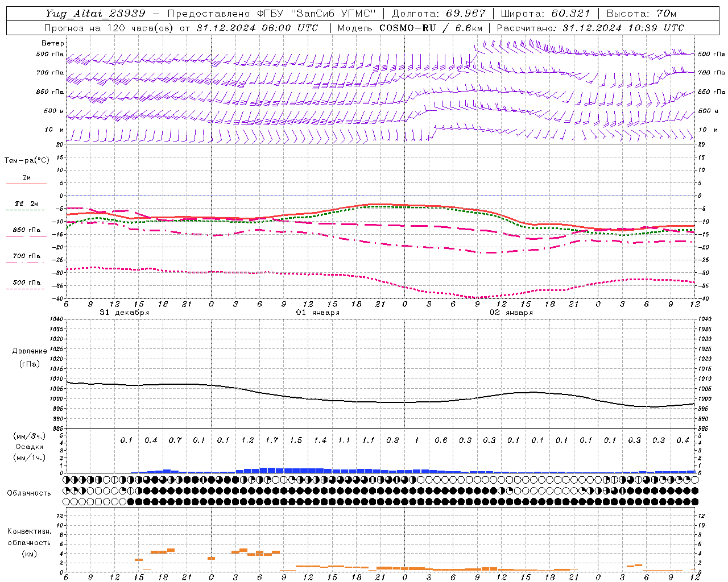Viewport: 728px width, 582px height.
Task: Select the provider text ФГБУ "ЗапСиб УГМС"
Action: click(317, 14)
